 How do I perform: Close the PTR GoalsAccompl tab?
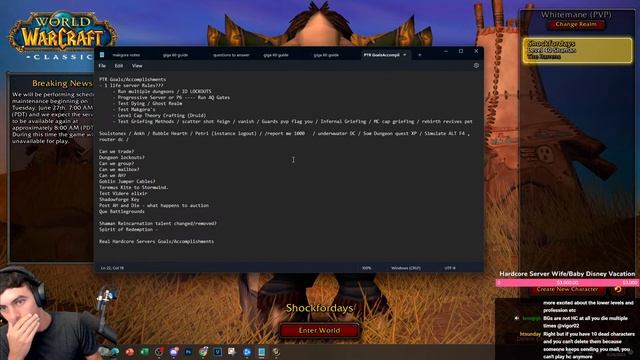pyautogui.click(x=405, y=55)
